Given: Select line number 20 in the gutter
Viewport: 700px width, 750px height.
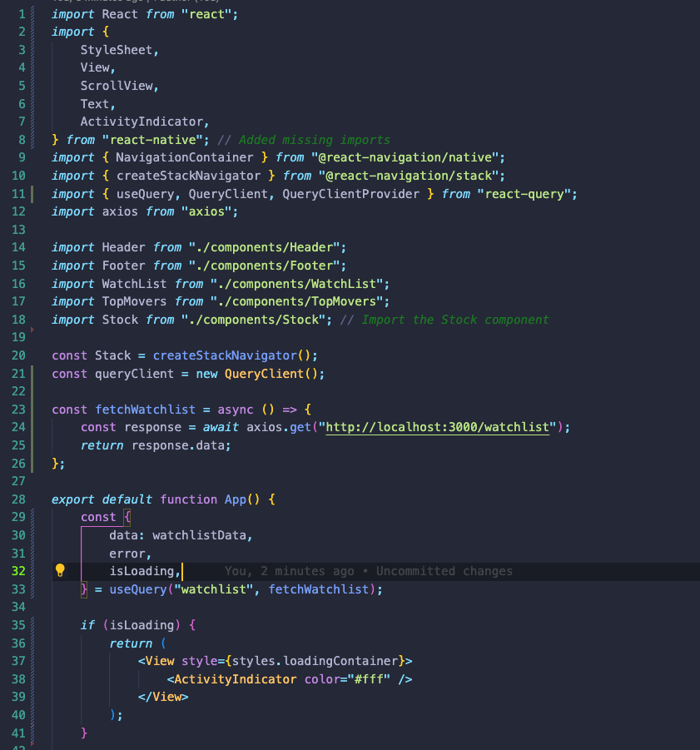Looking at the screenshot, I should pyautogui.click(x=18, y=355).
